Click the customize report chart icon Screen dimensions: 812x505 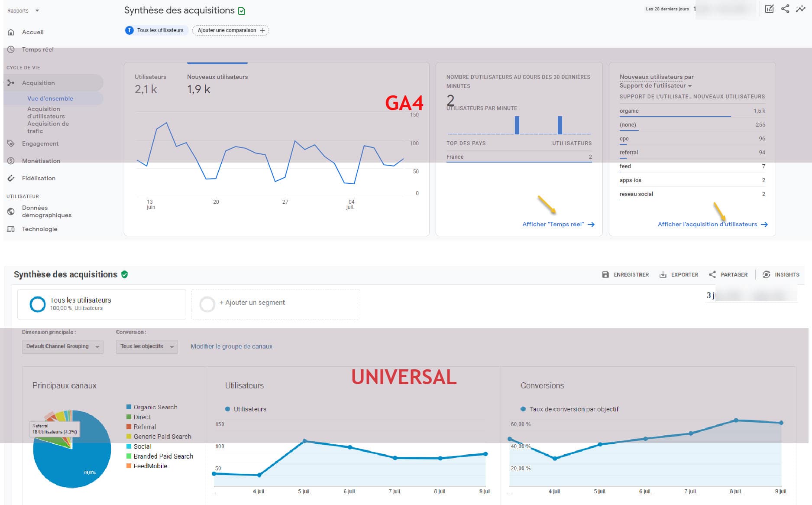click(x=769, y=9)
